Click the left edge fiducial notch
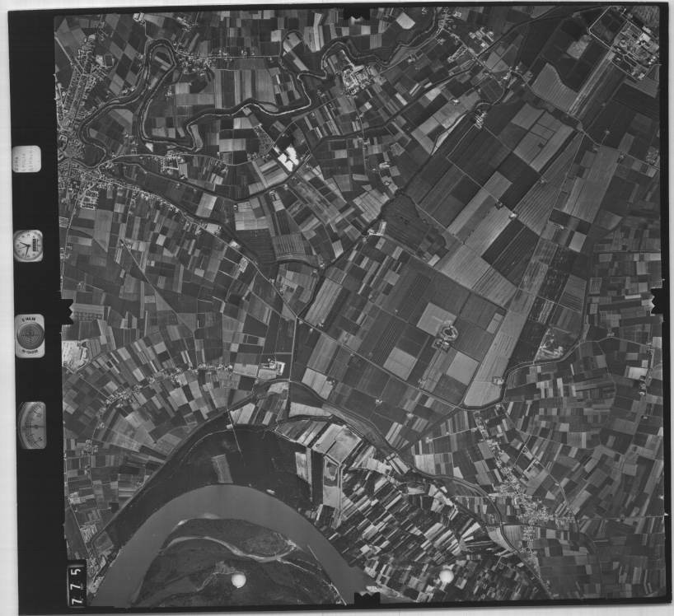Viewport: 674px width, 616px height. click(66, 311)
